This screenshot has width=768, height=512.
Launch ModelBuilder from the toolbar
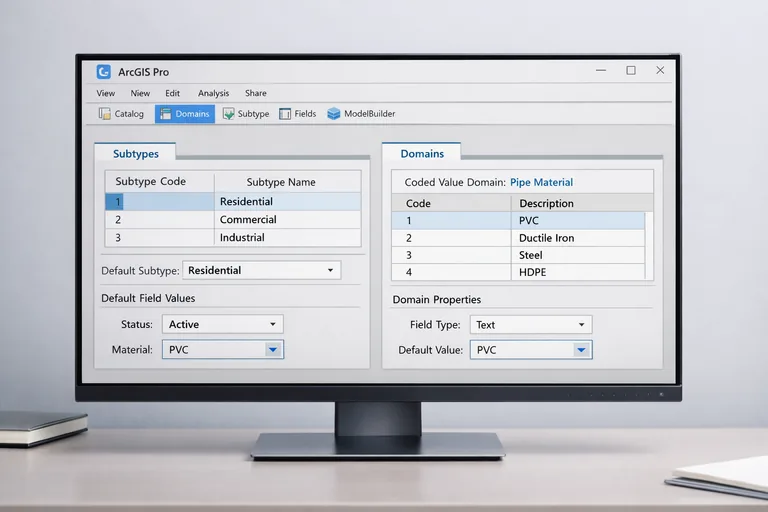(x=361, y=114)
